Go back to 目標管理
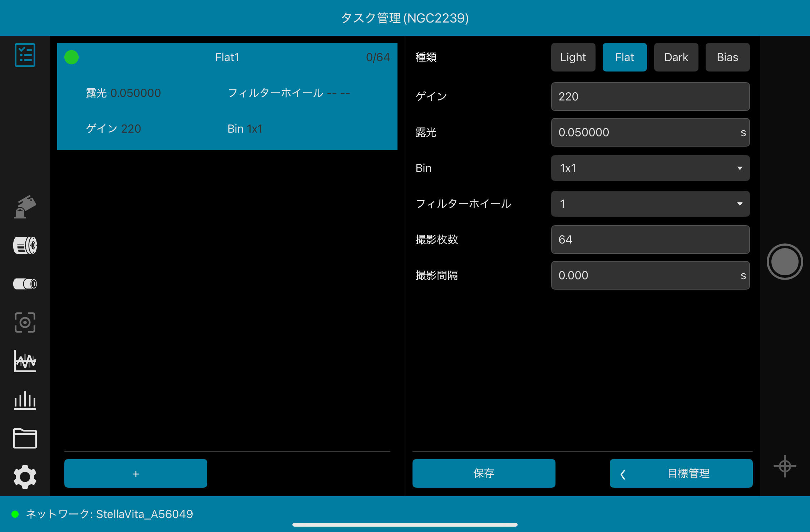The image size is (810, 532). point(681,473)
